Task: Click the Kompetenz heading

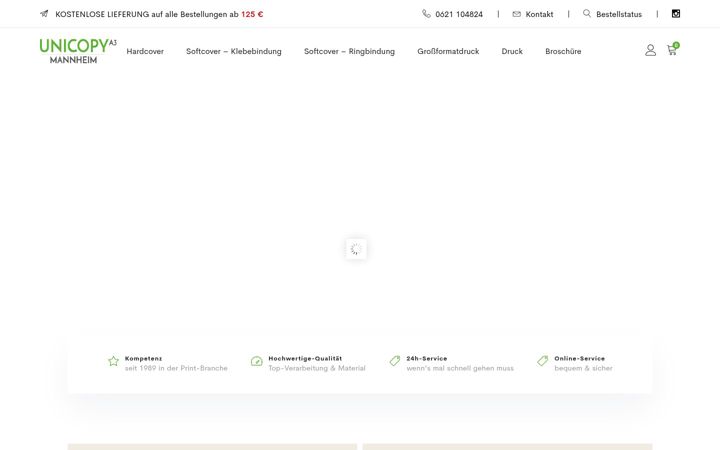Action: click(143, 358)
